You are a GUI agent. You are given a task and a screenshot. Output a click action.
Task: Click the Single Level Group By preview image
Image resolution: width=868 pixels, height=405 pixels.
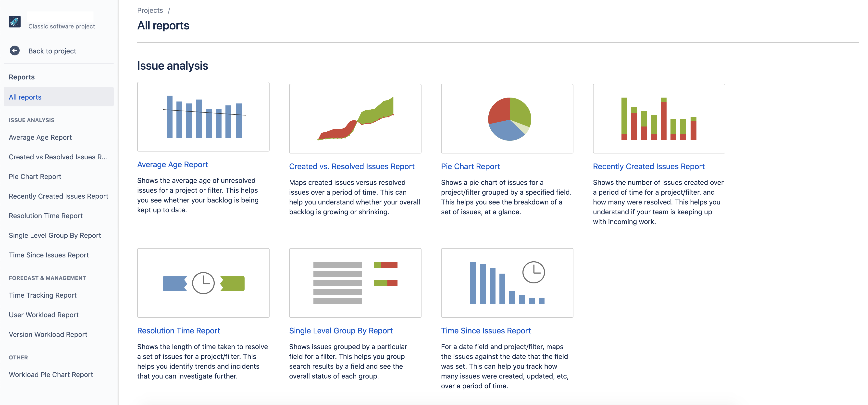pyautogui.click(x=355, y=283)
